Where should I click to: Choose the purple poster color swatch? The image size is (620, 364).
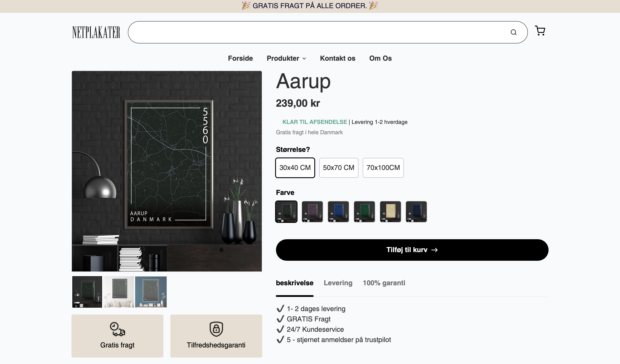(x=312, y=212)
